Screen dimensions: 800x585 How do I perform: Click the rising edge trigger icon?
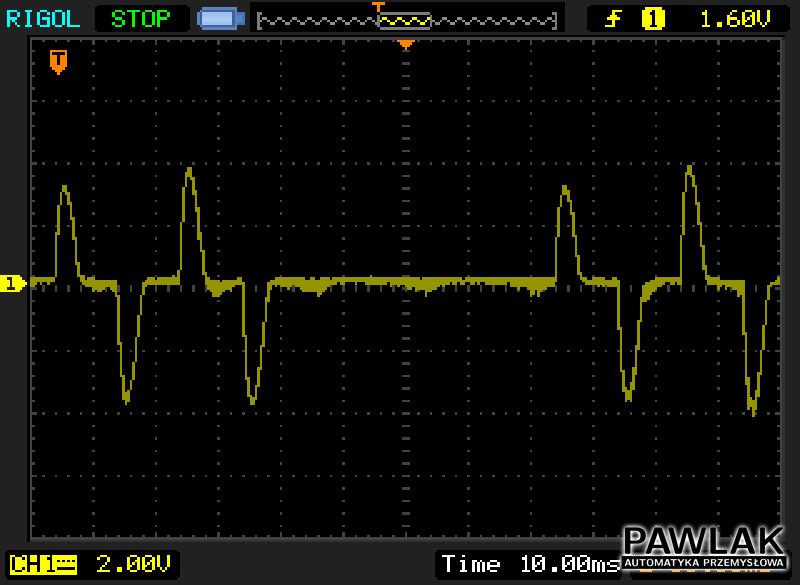pos(613,19)
